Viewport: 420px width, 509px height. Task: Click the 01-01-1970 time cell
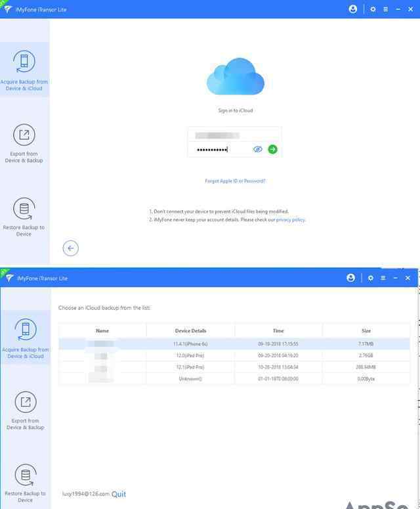[278, 379]
